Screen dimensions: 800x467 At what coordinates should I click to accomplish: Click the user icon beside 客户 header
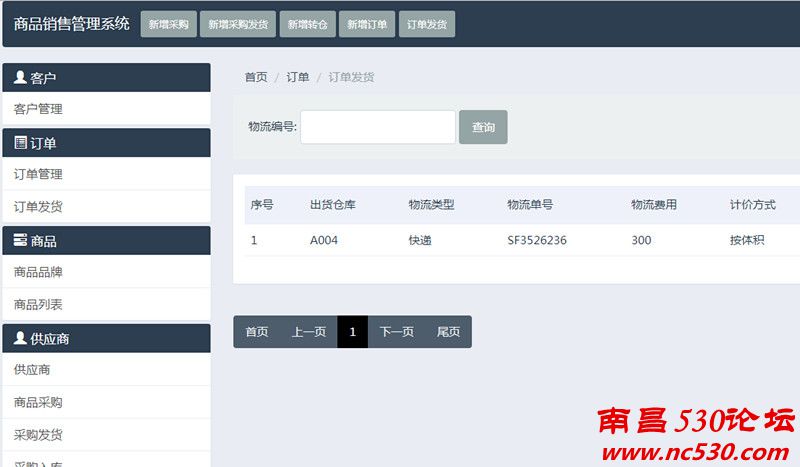pos(20,78)
